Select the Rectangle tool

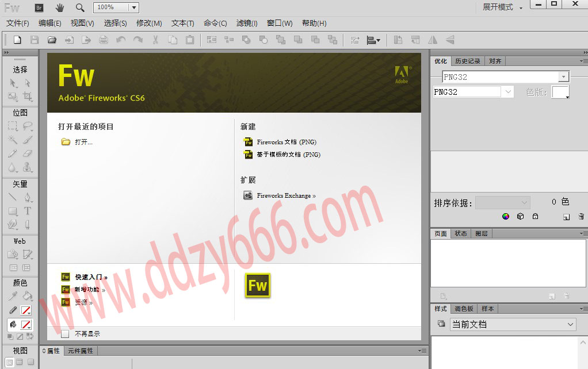point(13,211)
